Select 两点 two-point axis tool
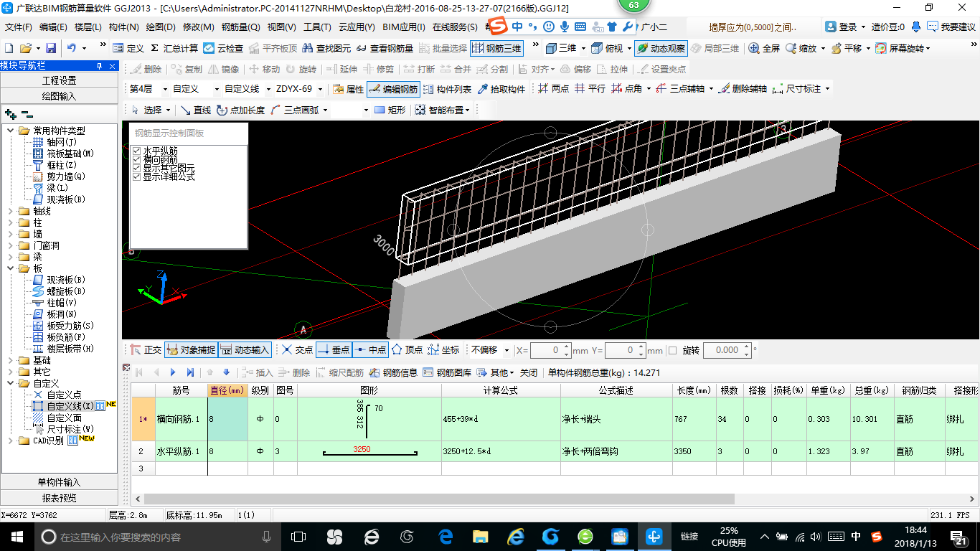 [554, 89]
